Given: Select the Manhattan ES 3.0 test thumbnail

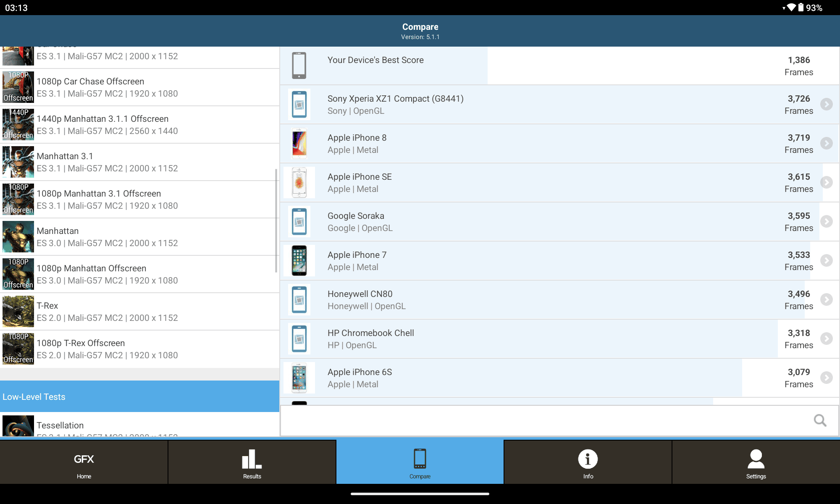Looking at the screenshot, I should click(18, 236).
